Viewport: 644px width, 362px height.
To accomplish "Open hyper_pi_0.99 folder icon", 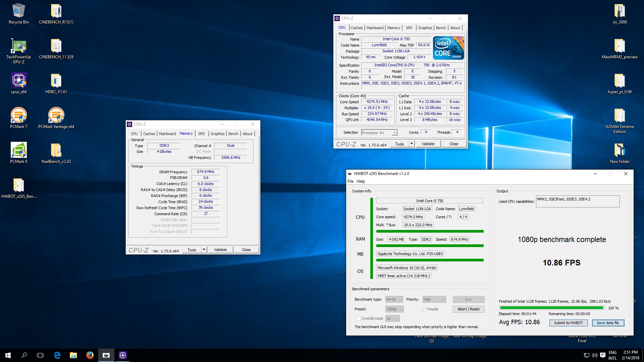I will [620, 84].
